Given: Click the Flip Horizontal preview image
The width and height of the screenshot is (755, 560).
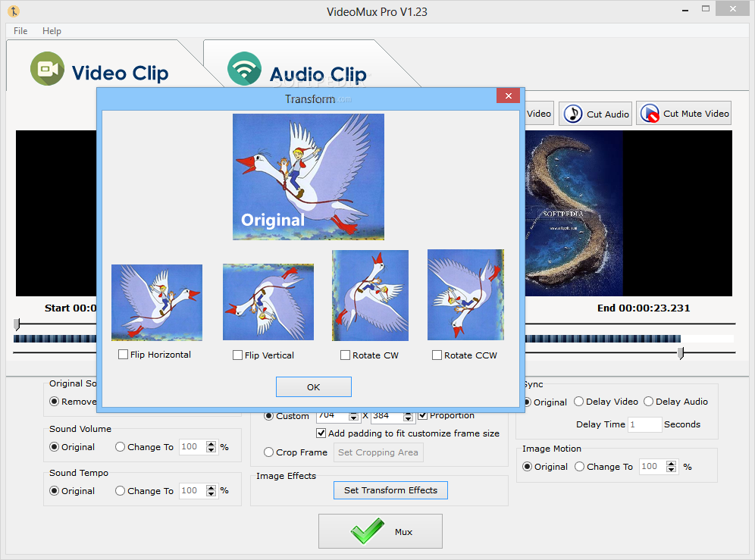Looking at the screenshot, I should tap(156, 302).
